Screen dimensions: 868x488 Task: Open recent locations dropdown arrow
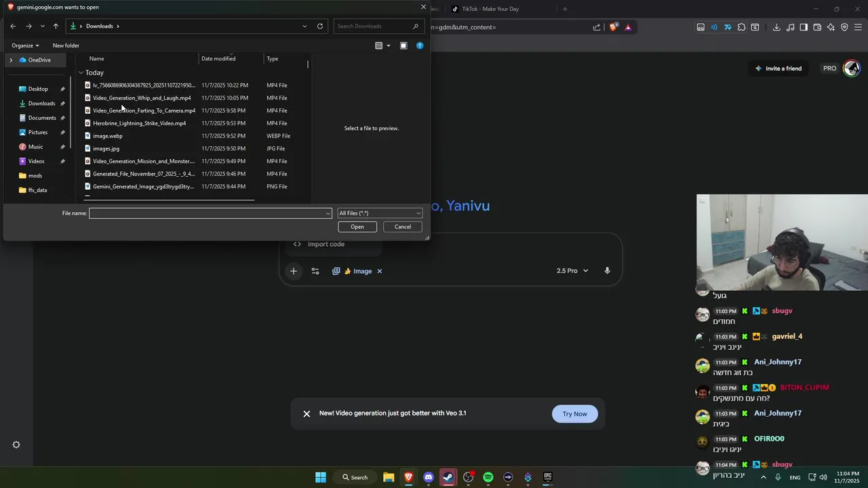click(42, 26)
